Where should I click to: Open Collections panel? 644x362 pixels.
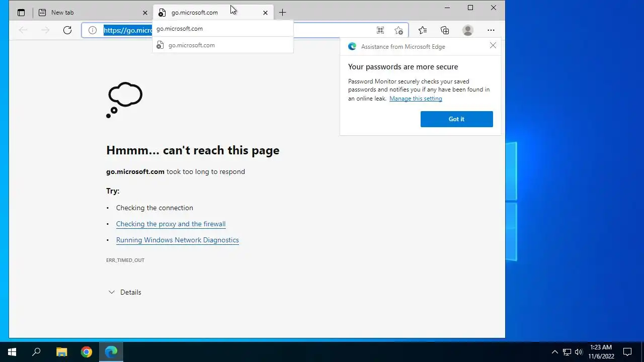445,30
